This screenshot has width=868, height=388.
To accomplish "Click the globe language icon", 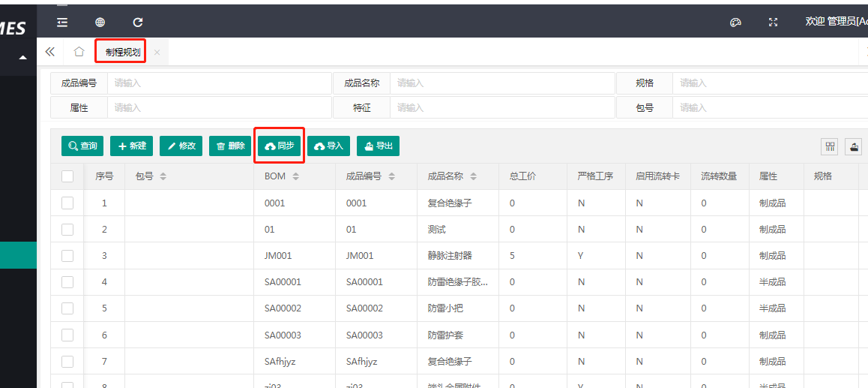I will pyautogui.click(x=100, y=23).
